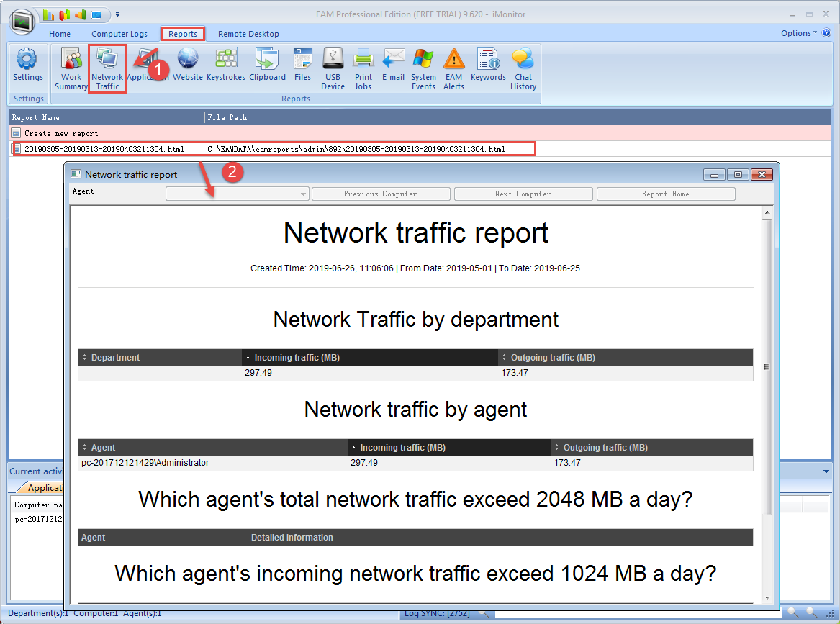Viewport: 840px width, 624px height.
Task: Select the 20190305-20190313 html report file
Action: (x=104, y=149)
